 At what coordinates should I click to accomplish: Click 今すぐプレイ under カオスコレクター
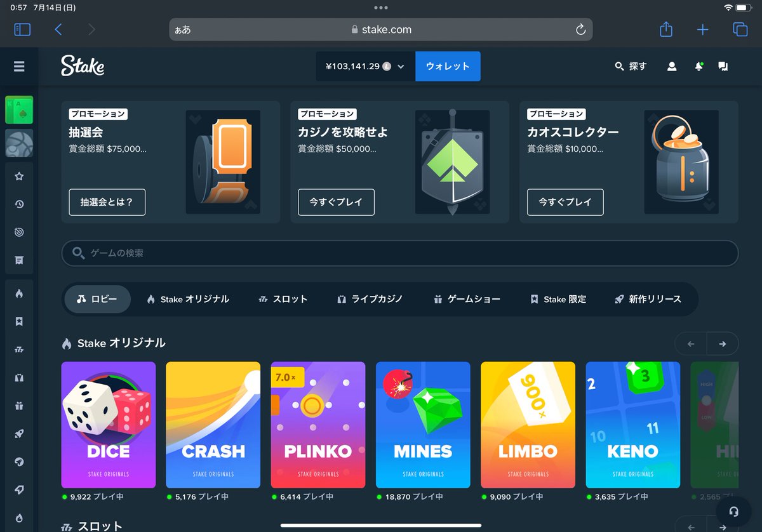(565, 202)
